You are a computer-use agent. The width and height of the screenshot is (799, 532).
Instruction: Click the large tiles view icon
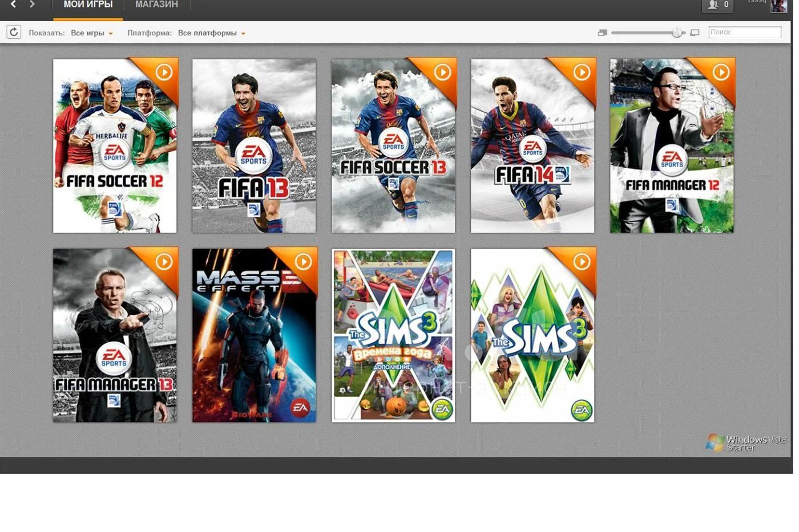point(695,33)
